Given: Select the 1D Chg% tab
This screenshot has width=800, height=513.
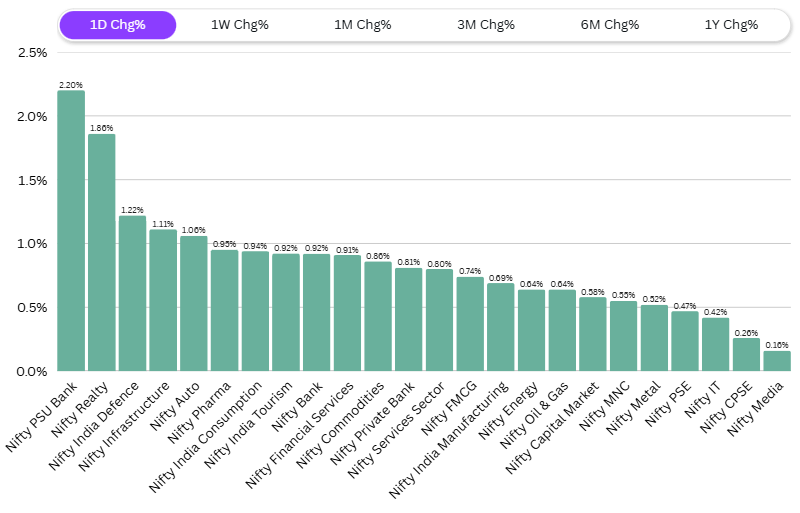Looking at the screenshot, I should coord(118,25).
